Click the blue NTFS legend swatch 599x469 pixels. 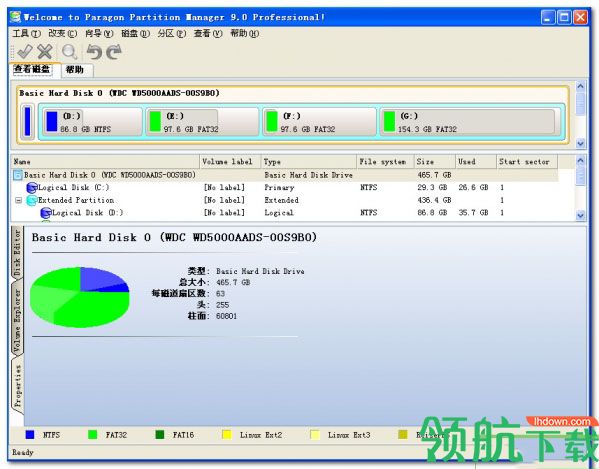click(30, 435)
